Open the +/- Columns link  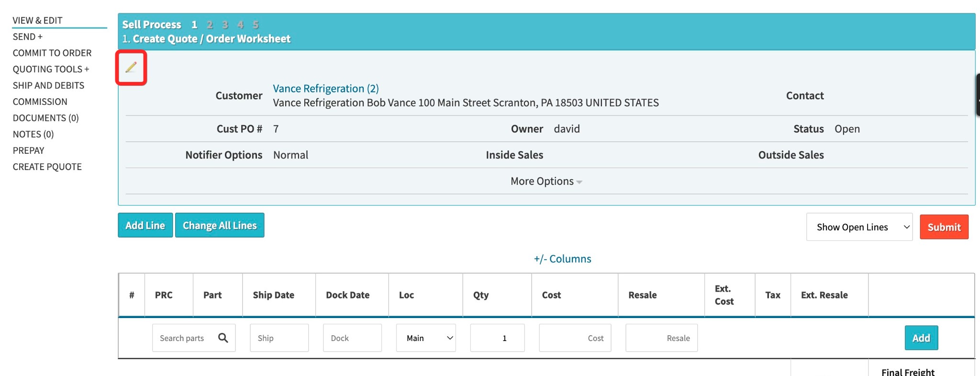point(563,259)
